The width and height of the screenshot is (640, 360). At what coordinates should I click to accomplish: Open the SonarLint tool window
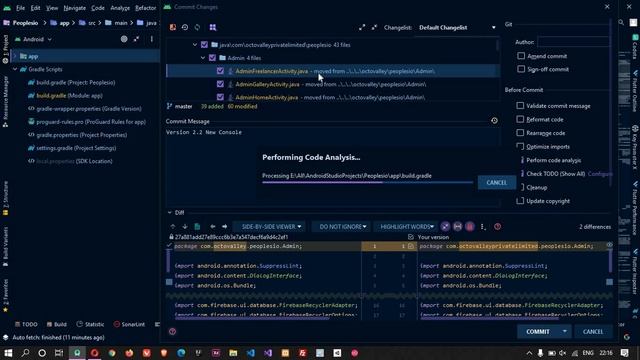[x=129, y=324]
